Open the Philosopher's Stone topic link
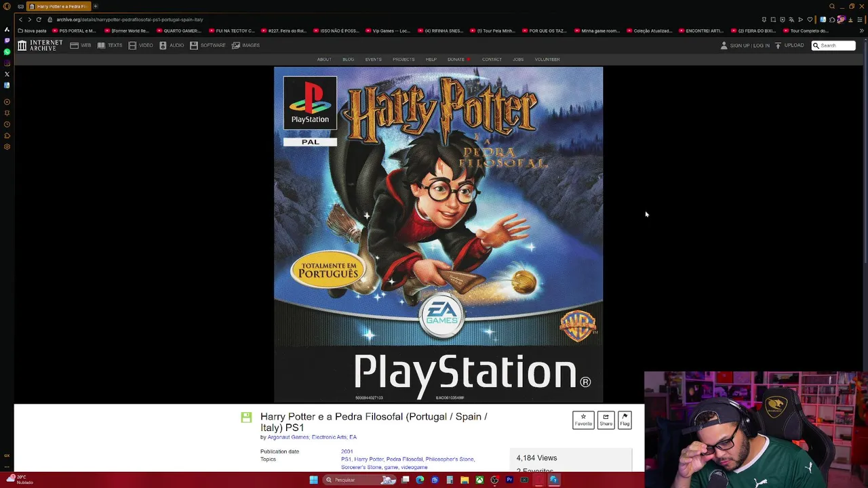 click(450, 460)
